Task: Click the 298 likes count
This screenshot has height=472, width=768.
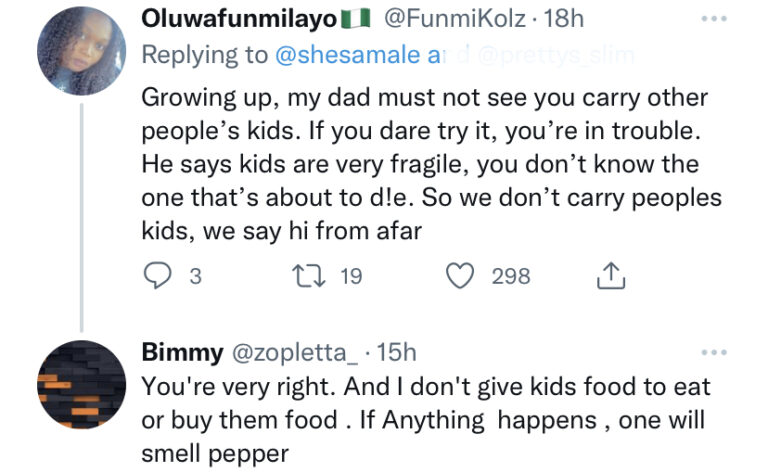Action: click(x=510, y=276)
